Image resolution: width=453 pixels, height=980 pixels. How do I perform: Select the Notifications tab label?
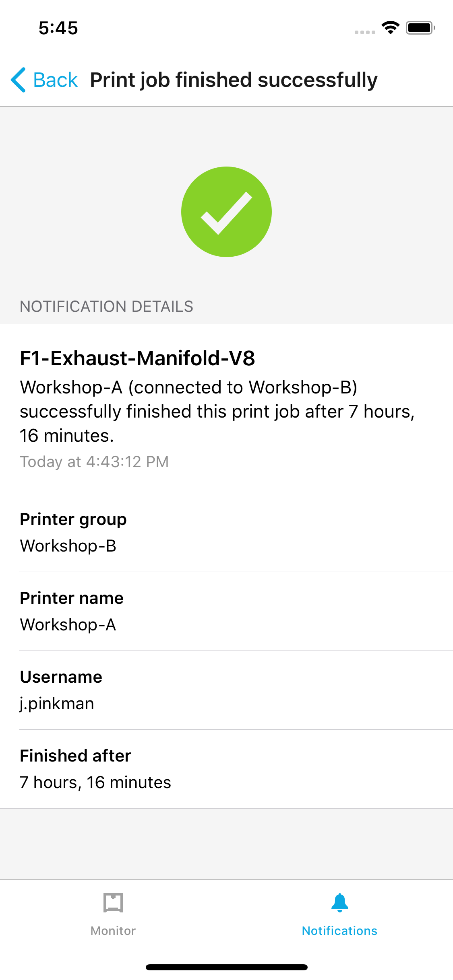pos(339,931)
